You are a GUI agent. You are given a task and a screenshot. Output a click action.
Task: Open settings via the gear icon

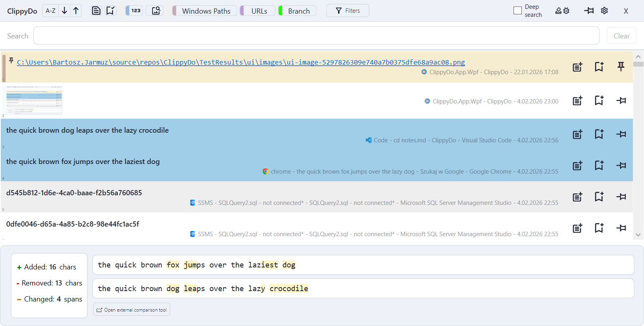604,11
